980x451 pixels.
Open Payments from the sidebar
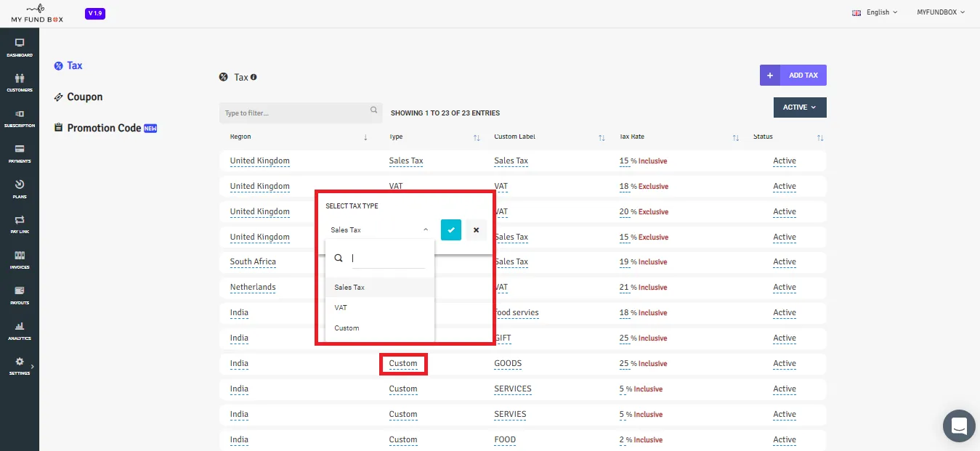(20, 153)
